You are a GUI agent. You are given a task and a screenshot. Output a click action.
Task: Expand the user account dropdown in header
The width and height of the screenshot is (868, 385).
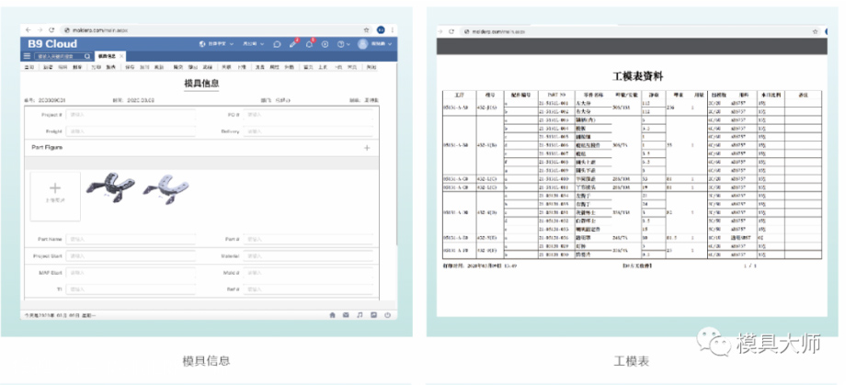(377, 43)
